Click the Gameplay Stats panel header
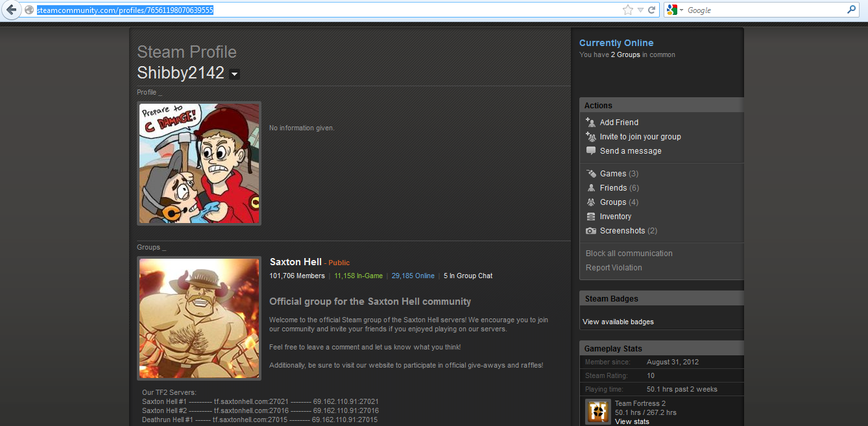 coord(662,348)
